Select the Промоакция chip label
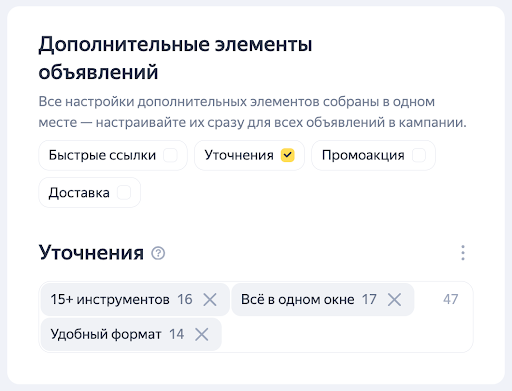Image resolution: width=512 pixels, height=391 pixels. point(363,155)
